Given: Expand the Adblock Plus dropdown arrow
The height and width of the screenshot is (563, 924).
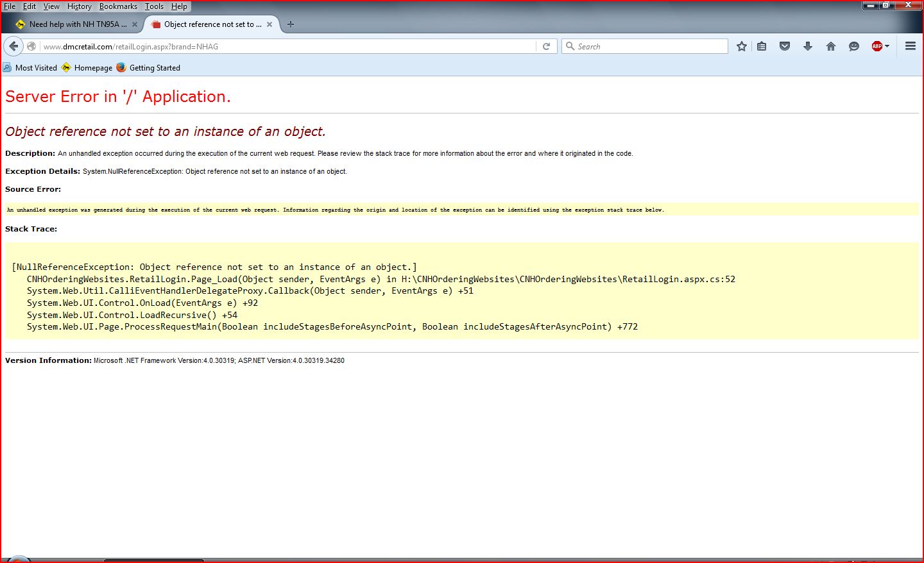Looking at the screenshot, I should point(887,46).
